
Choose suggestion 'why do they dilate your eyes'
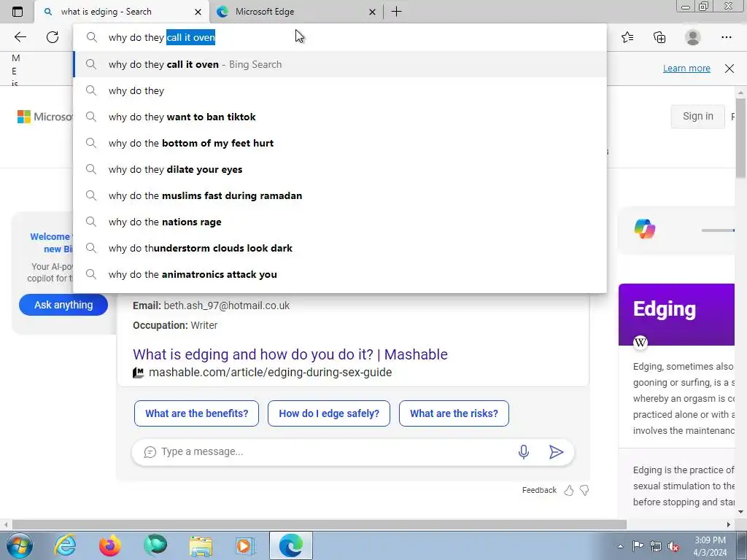(340, 169)
